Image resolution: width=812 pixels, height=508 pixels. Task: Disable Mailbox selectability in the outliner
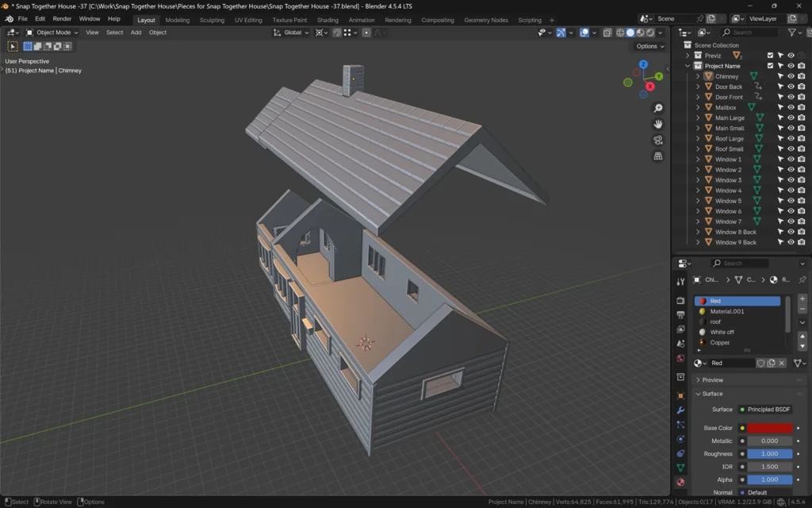pyautogui.click(x=780, y=107)
